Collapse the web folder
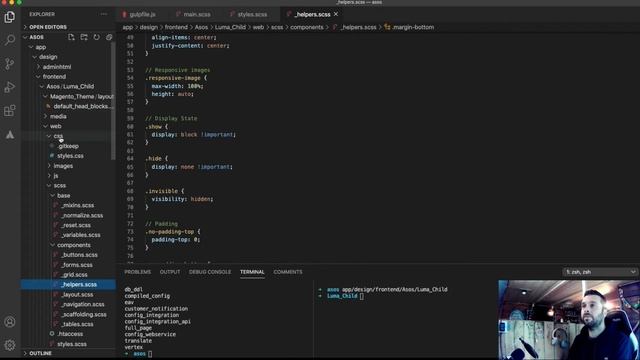This screenshot has height=360, width=640. (x=68, y=126)
